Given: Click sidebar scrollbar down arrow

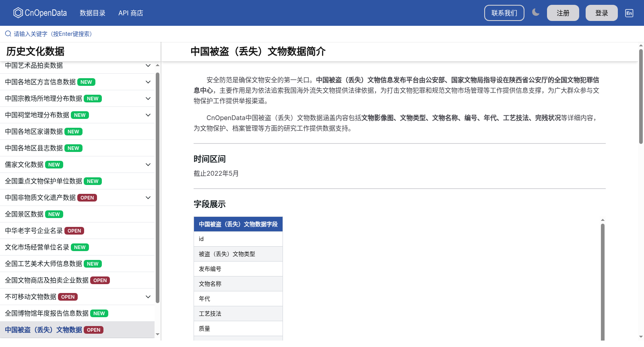Looking at the screenshot, I should pos(157,334).
